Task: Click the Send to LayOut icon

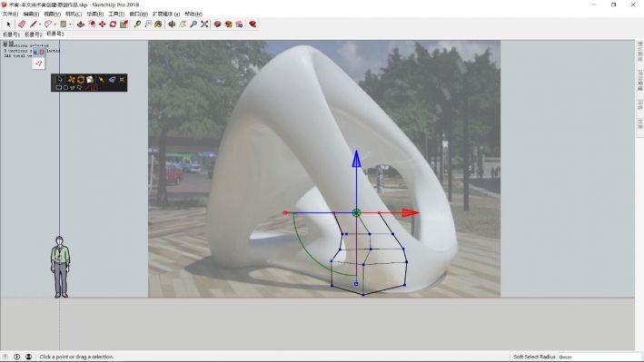Action: (x=239, y=24)
